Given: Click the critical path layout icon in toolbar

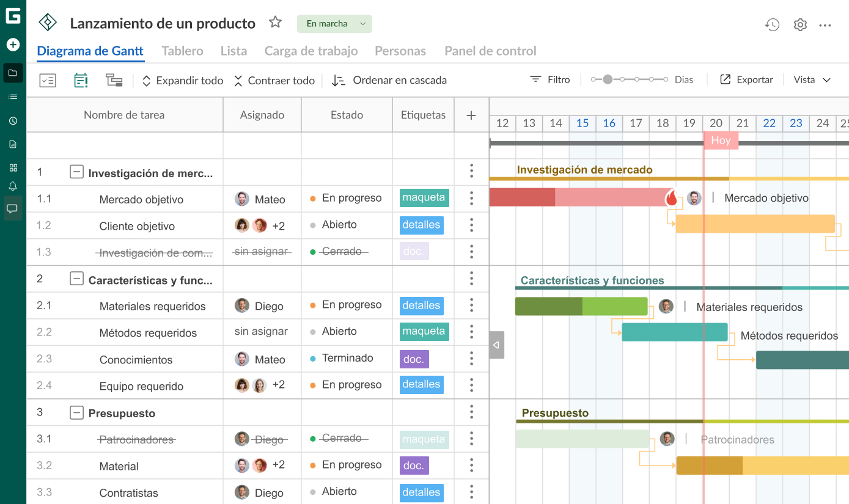Looking at the screenshot, I should click(x=114, y=80).
